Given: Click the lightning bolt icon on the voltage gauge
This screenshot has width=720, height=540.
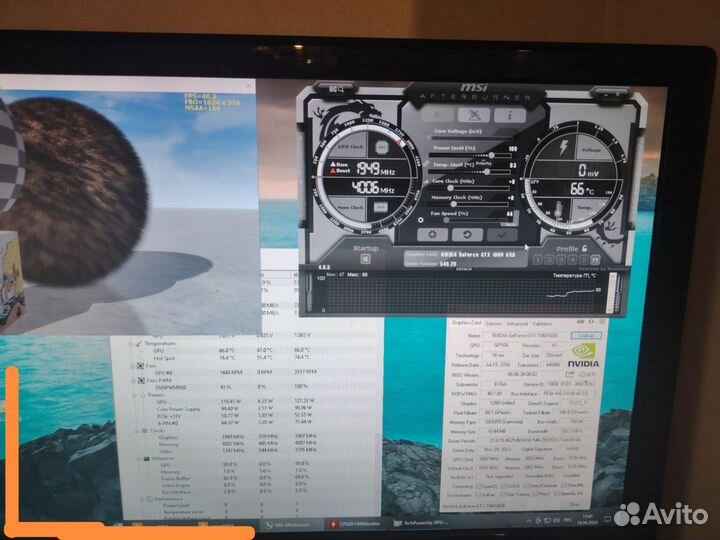Looking at the screenshot, I should [x=563, y=147].
